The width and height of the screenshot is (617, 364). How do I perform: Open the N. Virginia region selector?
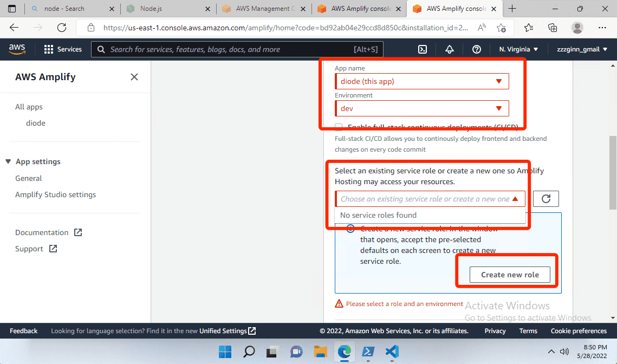[518, 49]
